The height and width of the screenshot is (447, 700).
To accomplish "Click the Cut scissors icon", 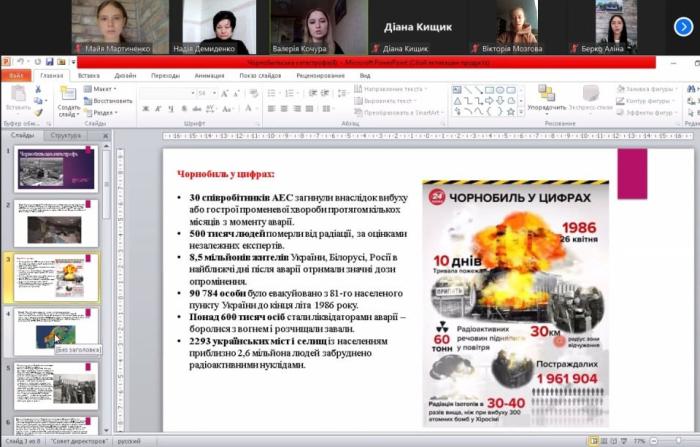I will click(x=38, y=89).
